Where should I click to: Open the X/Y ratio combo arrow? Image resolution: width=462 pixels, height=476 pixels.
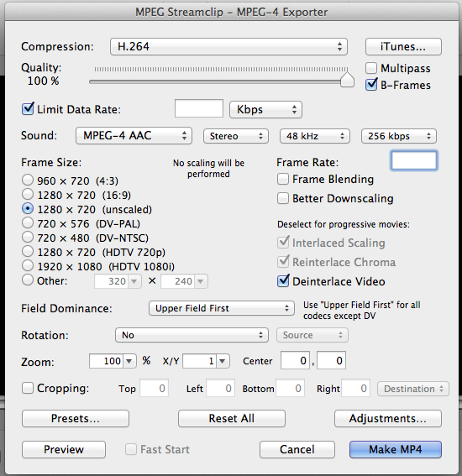223,361
